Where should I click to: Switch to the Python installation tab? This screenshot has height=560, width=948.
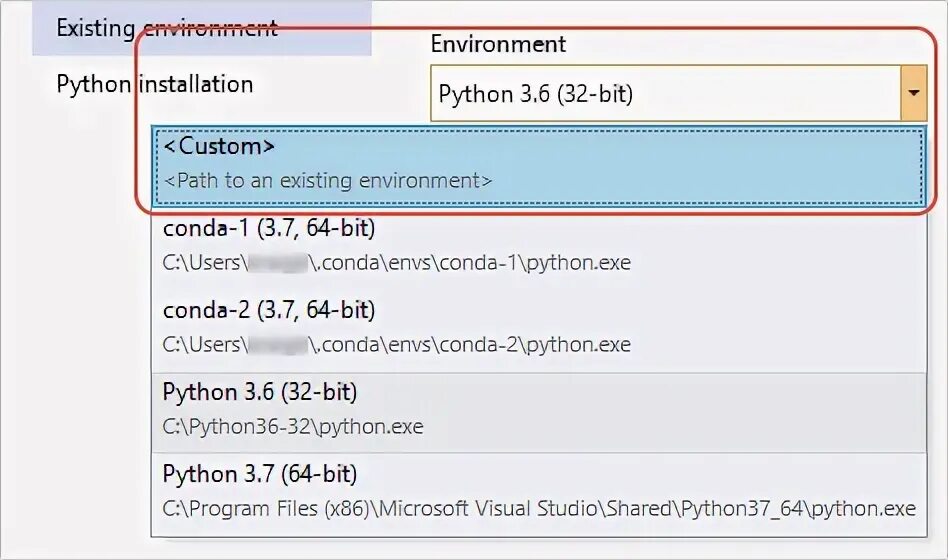coord(155,84)
